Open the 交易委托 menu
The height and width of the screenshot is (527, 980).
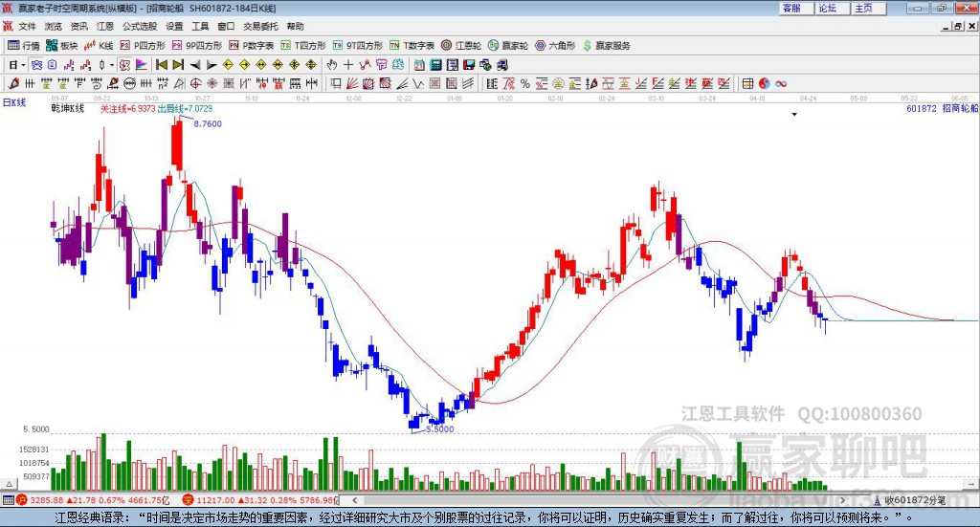260,26
